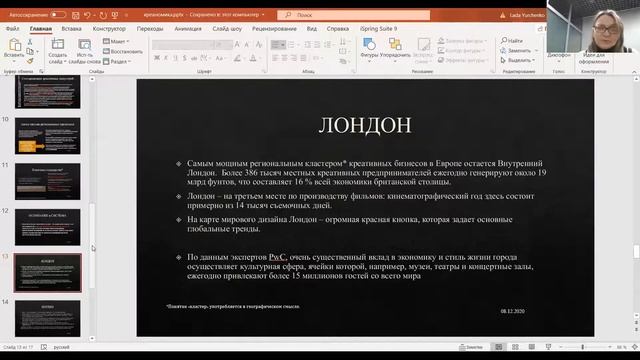Click the Поиск search field

pyautogui.click(x=353, y=15)
